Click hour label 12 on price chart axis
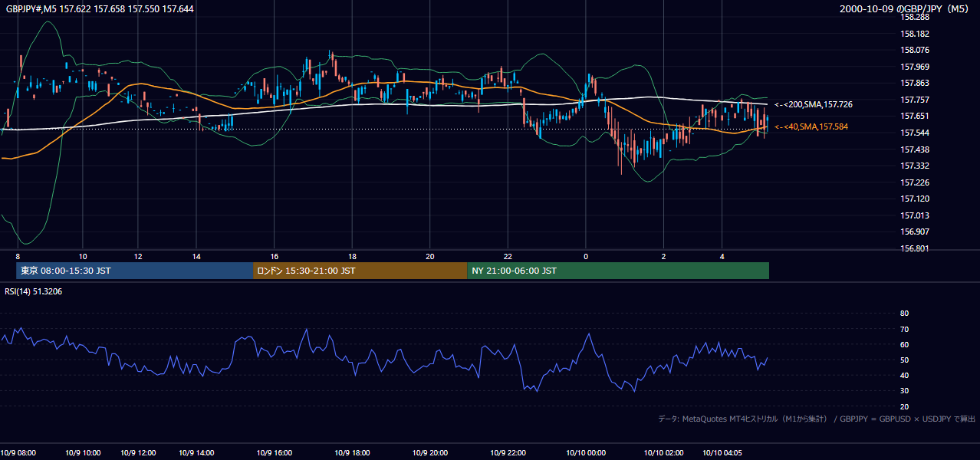The width and height of the screenshot is (980, 460). point(138,256)
